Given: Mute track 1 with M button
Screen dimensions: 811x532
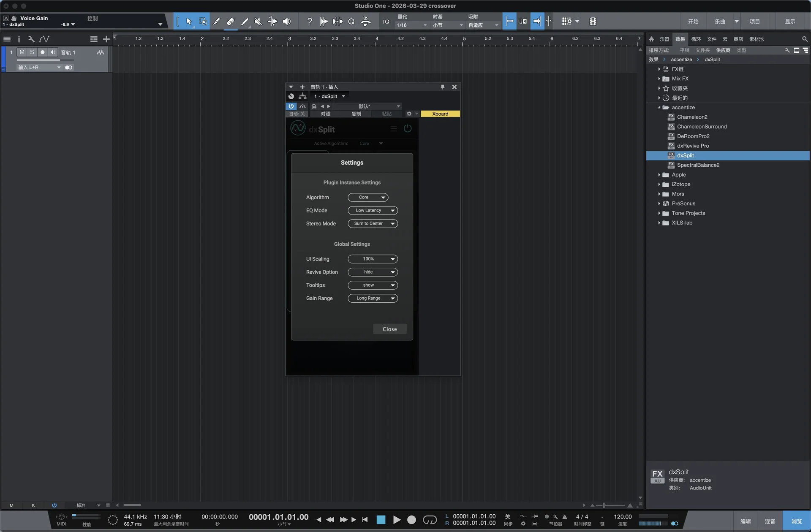Looking at the screenshot, I should tap(22, 52).
